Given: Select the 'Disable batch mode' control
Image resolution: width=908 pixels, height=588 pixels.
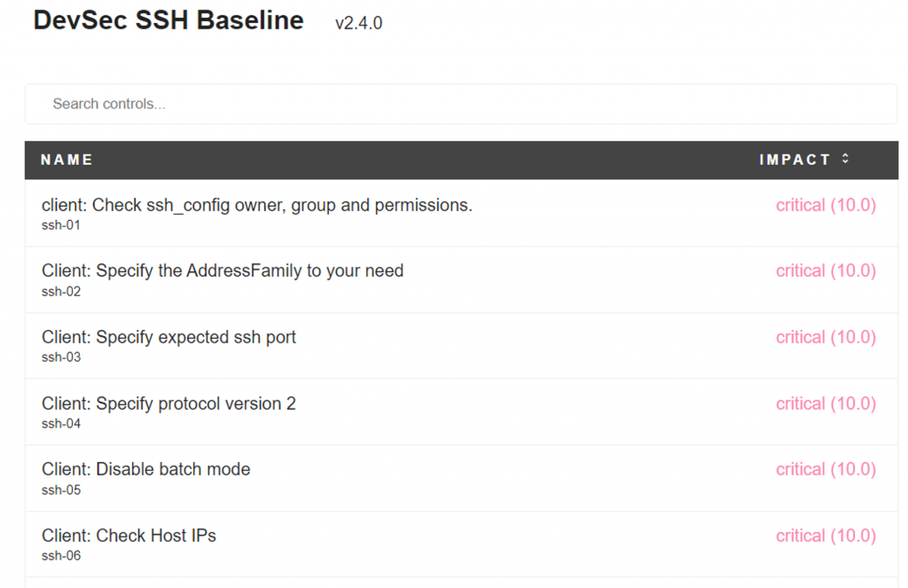Looking at the screenshot, I should click(146, 470).
